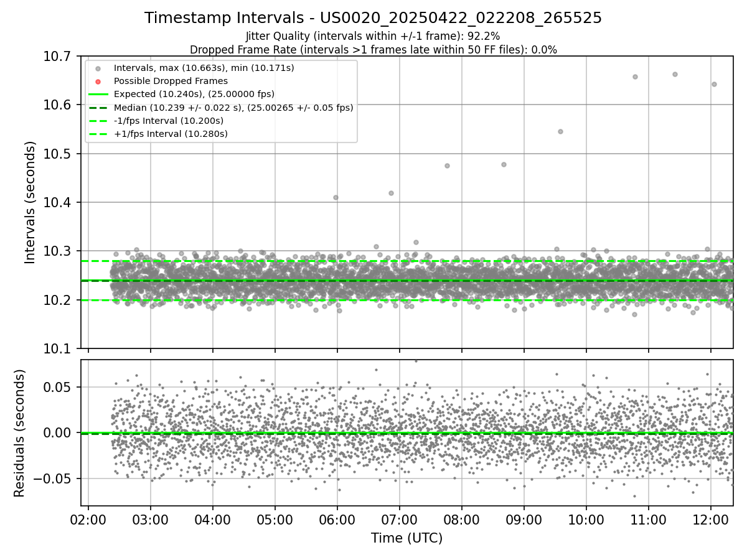Click the '03:00' time tick label

point(150,520)
